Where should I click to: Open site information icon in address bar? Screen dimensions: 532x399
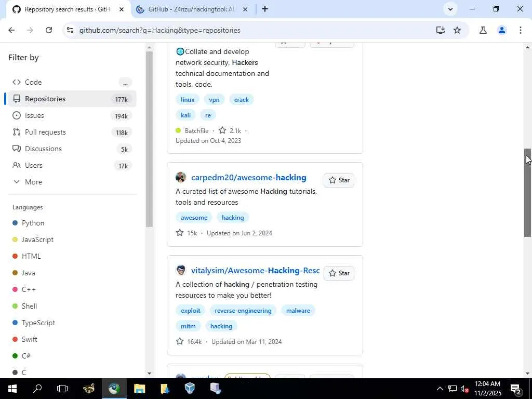click(x=70, y=30)
